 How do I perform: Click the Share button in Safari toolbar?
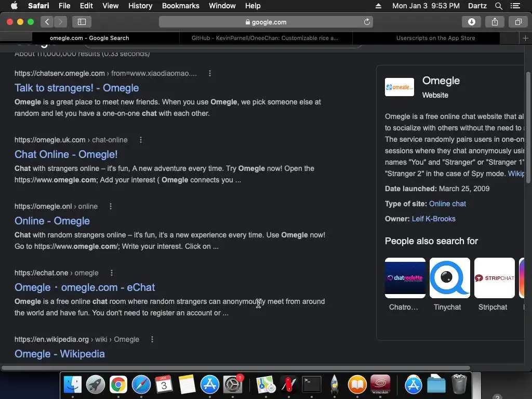tap(495, 22)
